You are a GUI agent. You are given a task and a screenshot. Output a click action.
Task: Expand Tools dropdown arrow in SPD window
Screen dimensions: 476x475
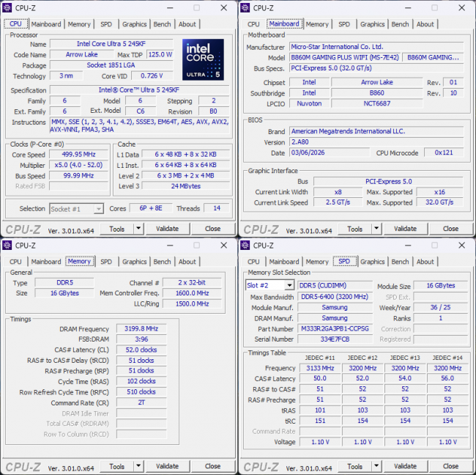click(x=376, y=466)
